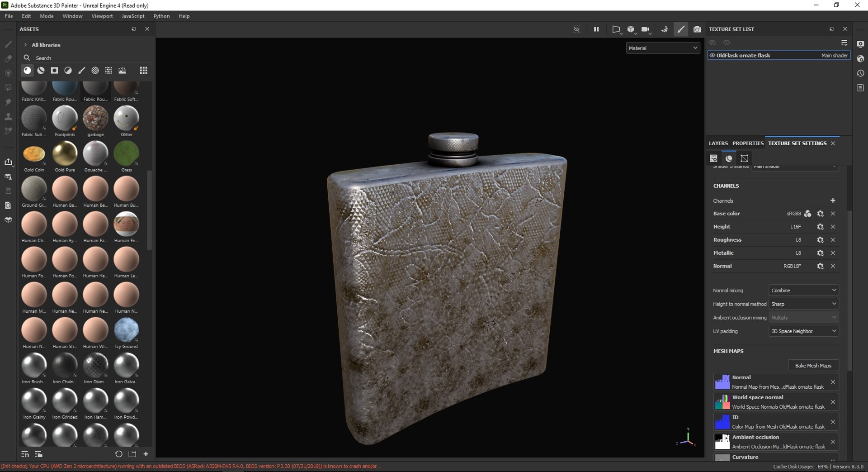Filter assets by environment maps icon
This screenshot has width=868, height=472.
click(122, 70)
